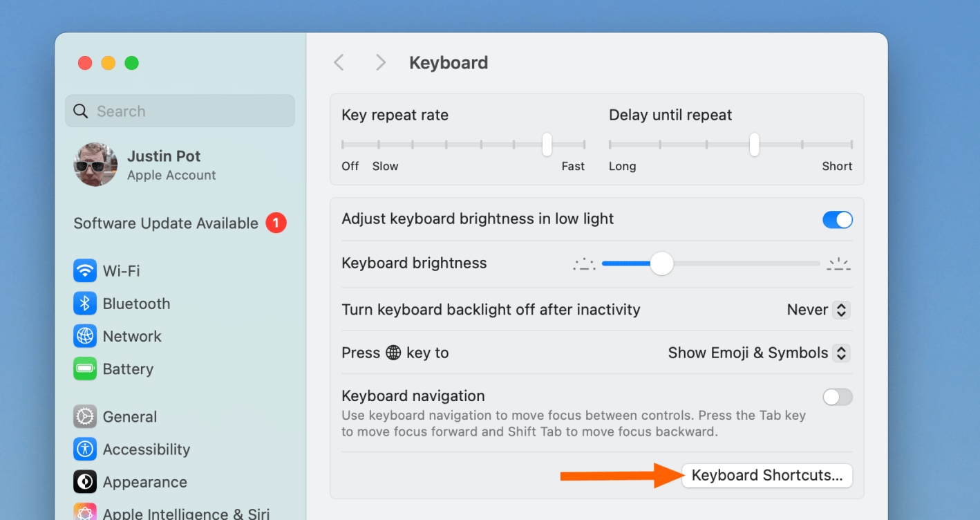
Task: Open Accessibility settings icon
Action: 84,449
